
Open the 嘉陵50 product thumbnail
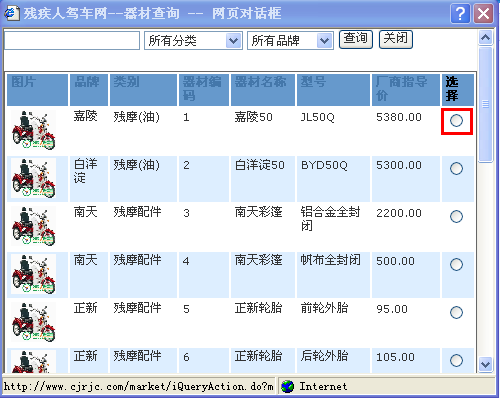[x=33, y=130]
